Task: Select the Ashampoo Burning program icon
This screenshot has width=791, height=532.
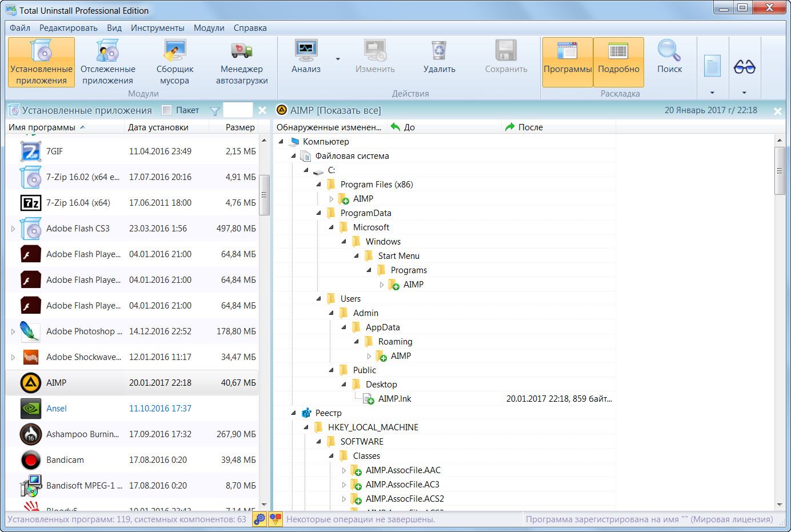Action: coord(30,434)
